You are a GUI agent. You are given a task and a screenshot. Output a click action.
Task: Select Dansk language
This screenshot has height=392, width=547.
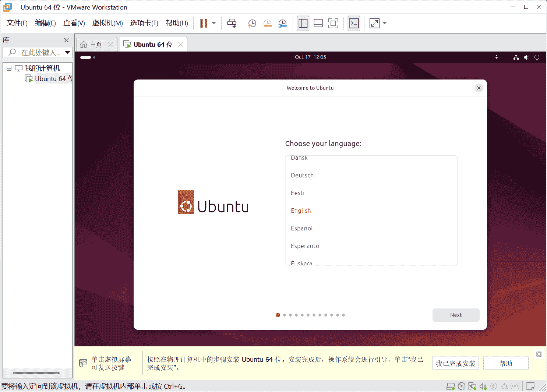tap(371, 158)
